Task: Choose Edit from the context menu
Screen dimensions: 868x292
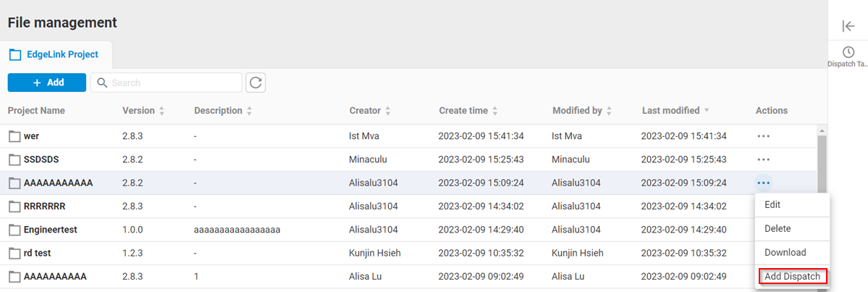Action: 772,205
